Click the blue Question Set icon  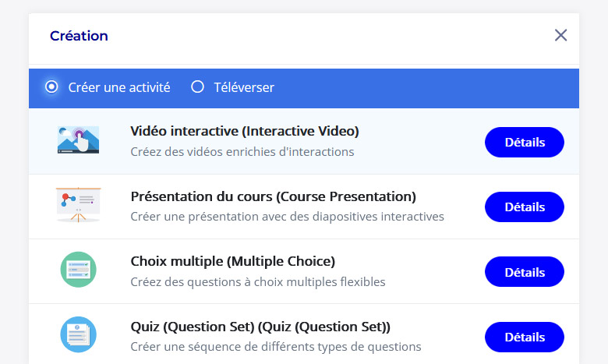click(78, 334)
